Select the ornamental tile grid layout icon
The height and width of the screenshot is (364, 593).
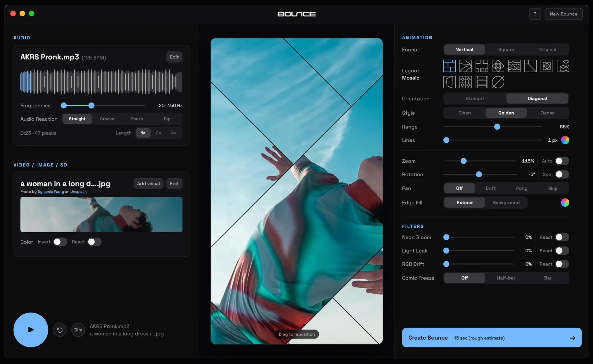(x=465, y=82)
